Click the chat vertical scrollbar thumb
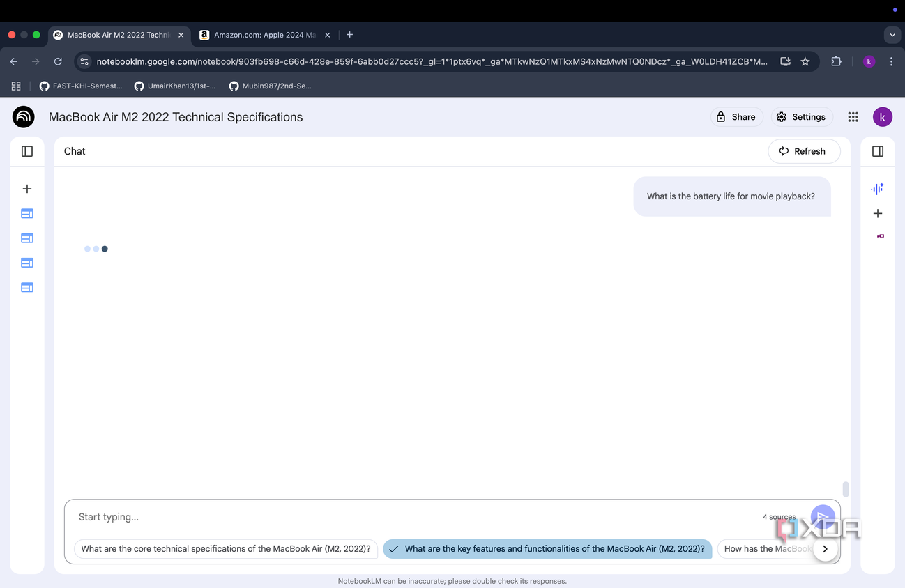 pyautogui.click(x=845, y=489)
